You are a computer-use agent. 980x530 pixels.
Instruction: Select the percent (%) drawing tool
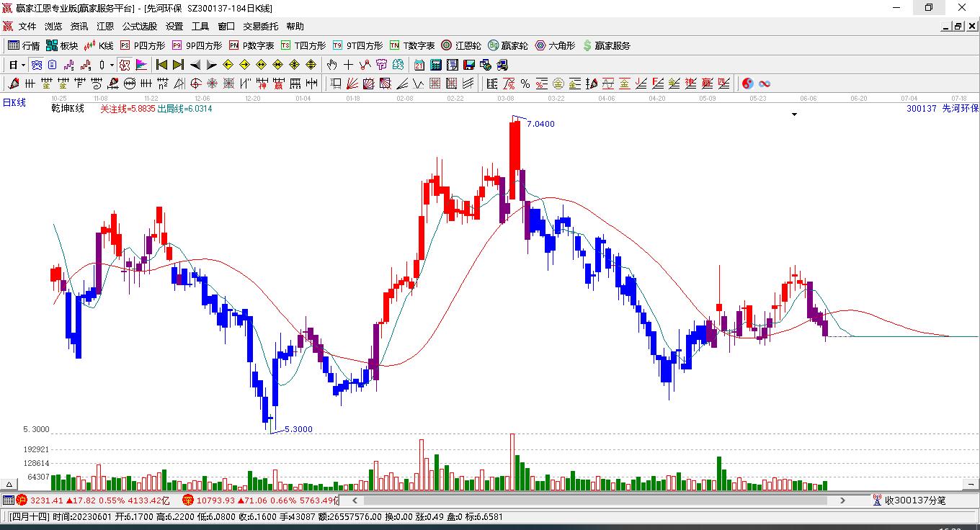coord(525,84)
